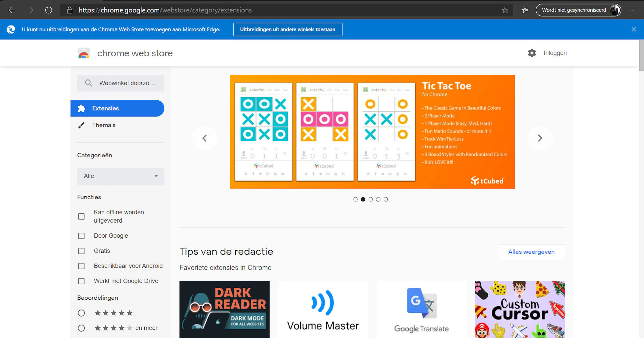Select the fifth carousel dot
The image size is (644, 338).
tap(386, 199)
